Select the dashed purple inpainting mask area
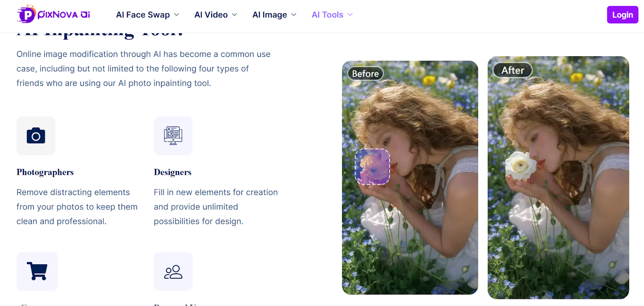 pos(372,167)
